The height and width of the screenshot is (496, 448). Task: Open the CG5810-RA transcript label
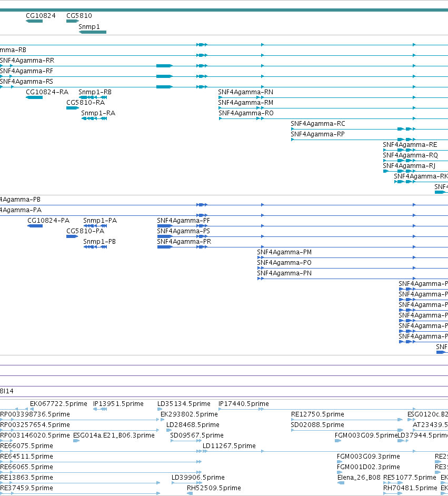pos(85,103)
